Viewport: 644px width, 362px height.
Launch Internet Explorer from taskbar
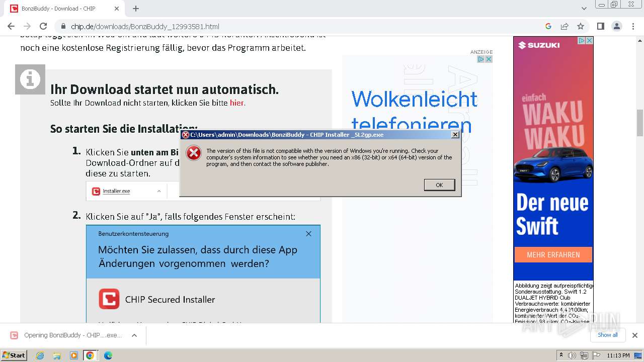point(40,355)
